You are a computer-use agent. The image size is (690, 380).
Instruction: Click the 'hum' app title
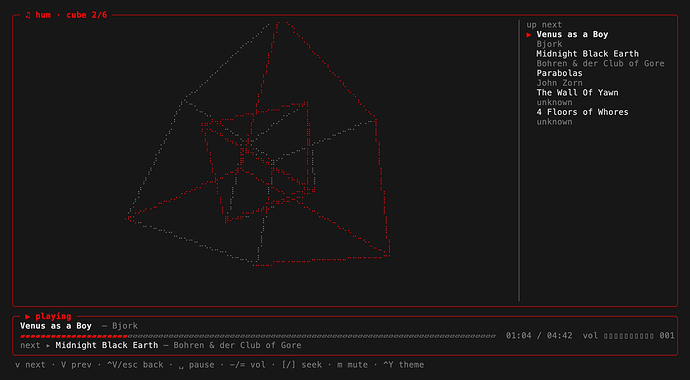click(x=43, y=15)
